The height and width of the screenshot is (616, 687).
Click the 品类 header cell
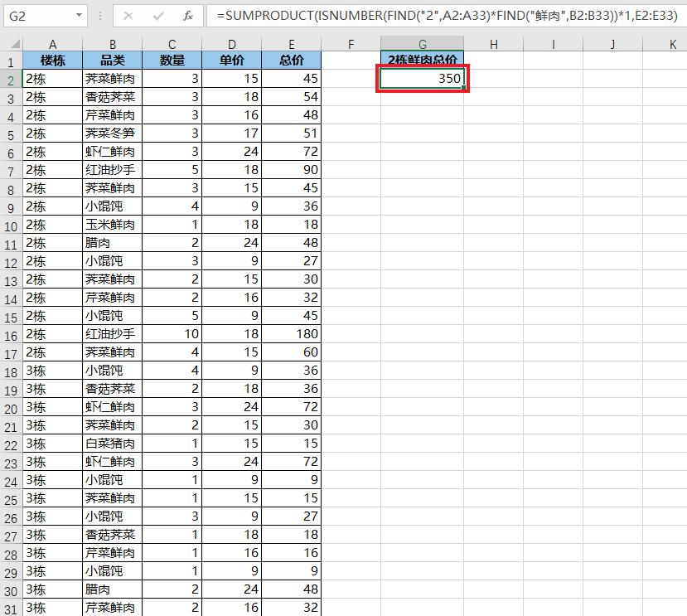(x=113, y=60)
